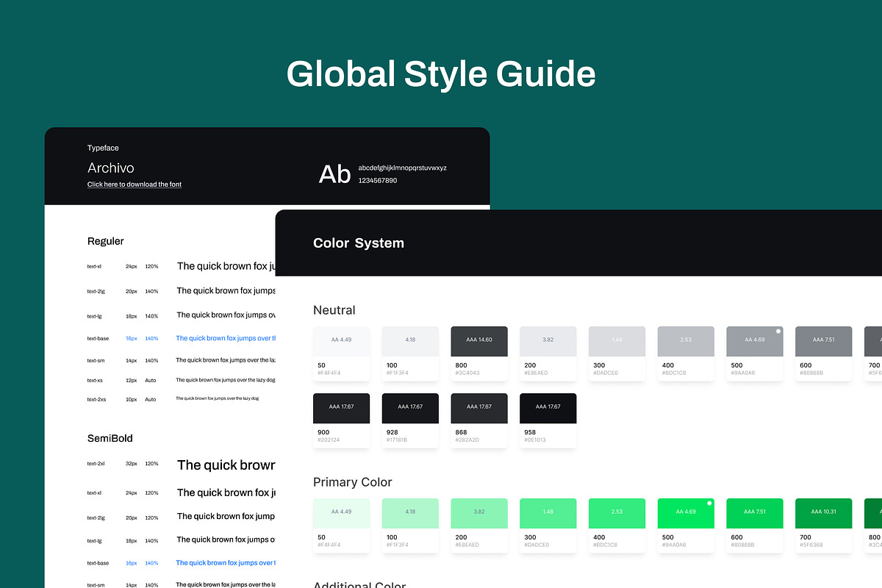Viewport: 882px width, 588px height.
Task: Click the large 'Ab' sample glyphs
Action: pos(334,174)
